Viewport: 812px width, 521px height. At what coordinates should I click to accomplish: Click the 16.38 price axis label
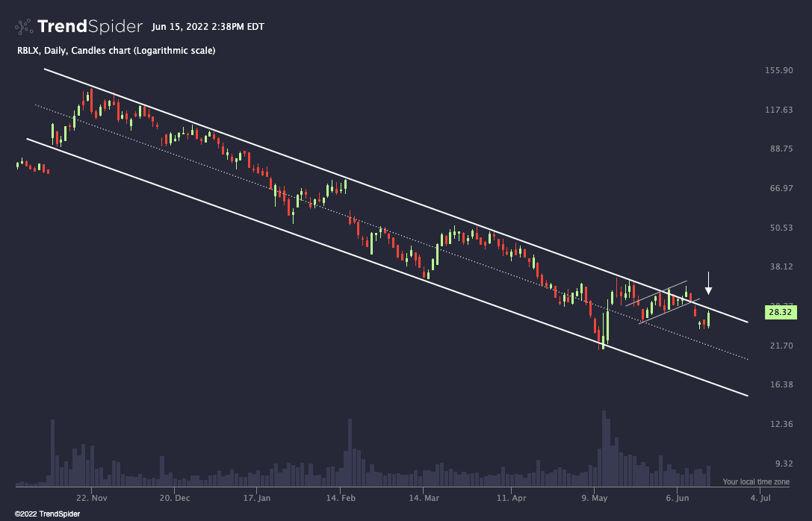click(778, 384)
